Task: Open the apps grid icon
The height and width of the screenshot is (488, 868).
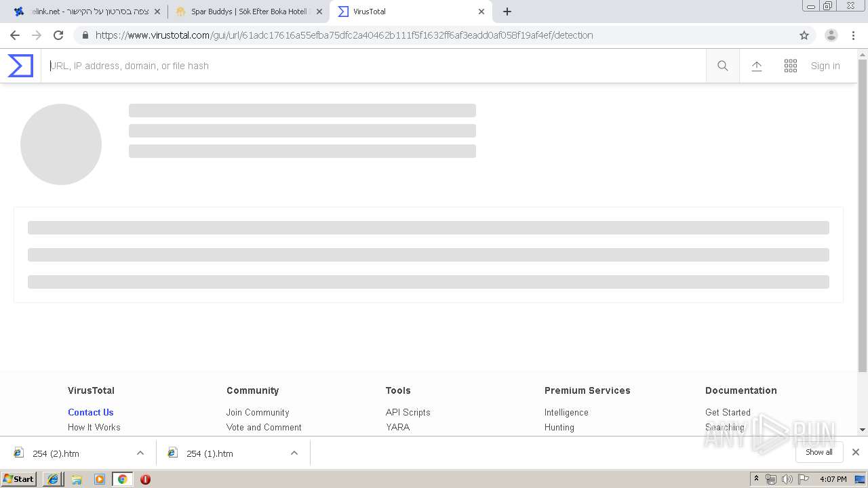Action: (x=791, y=66)
